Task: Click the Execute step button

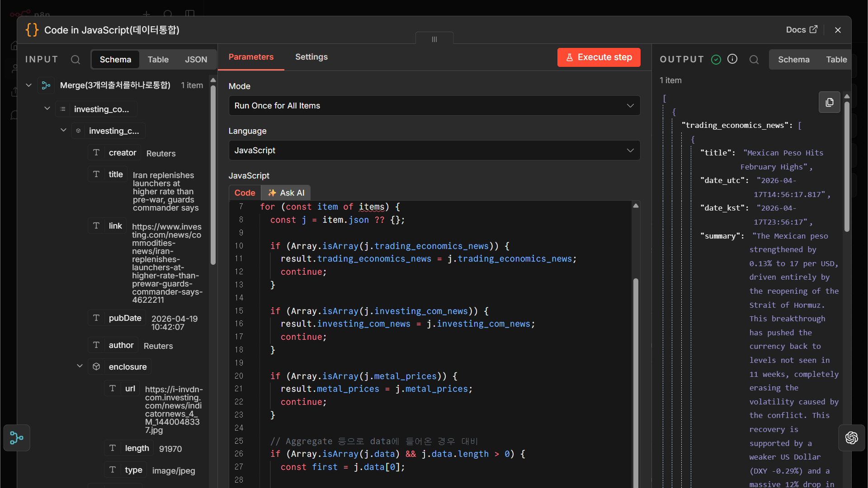Action: click(599, 57)
